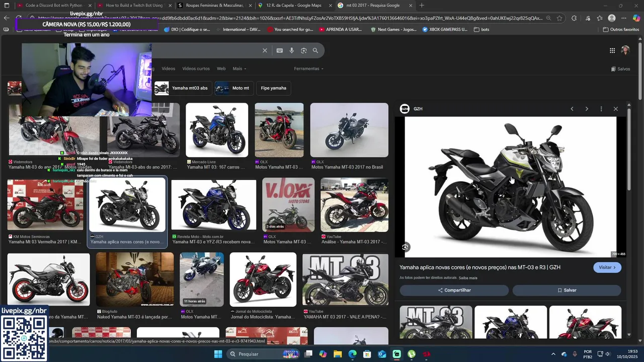Open XBOX GAMEPASS bookmark
Image resolution: width=644 pixels, height=362 pixels.
point(444,29)
